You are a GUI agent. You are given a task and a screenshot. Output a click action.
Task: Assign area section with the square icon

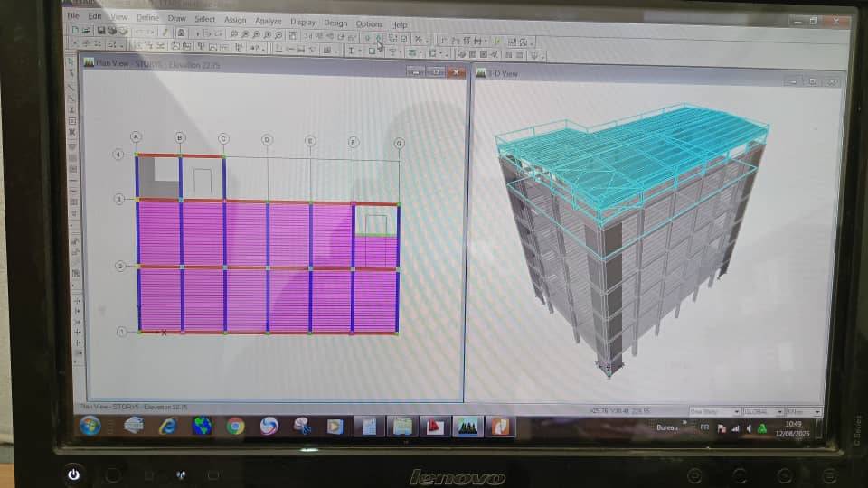pyautogui.click(x=372, y=52)
